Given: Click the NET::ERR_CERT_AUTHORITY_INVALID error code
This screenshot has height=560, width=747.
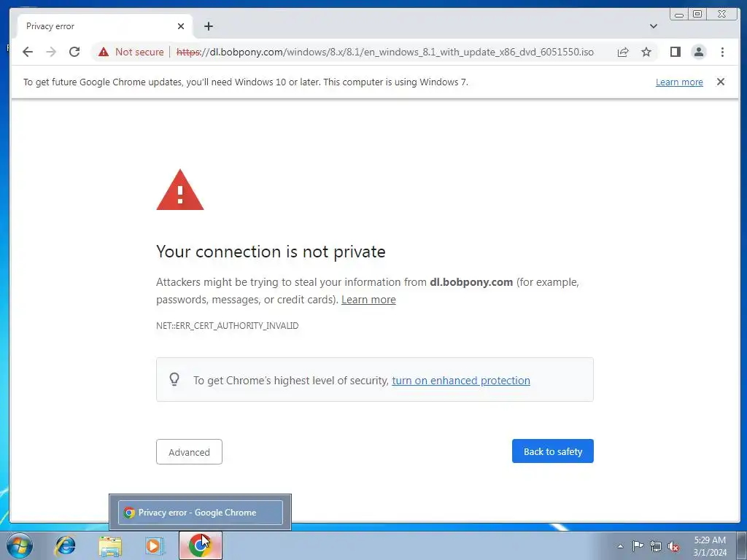Looking at the screenshot, I should pyautogui.click(x=228, y=326).
